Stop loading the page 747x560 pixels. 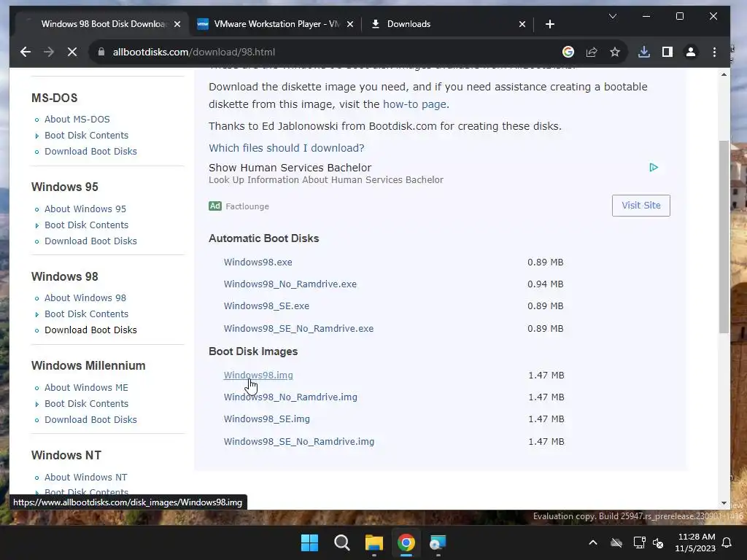pos(72,52)
